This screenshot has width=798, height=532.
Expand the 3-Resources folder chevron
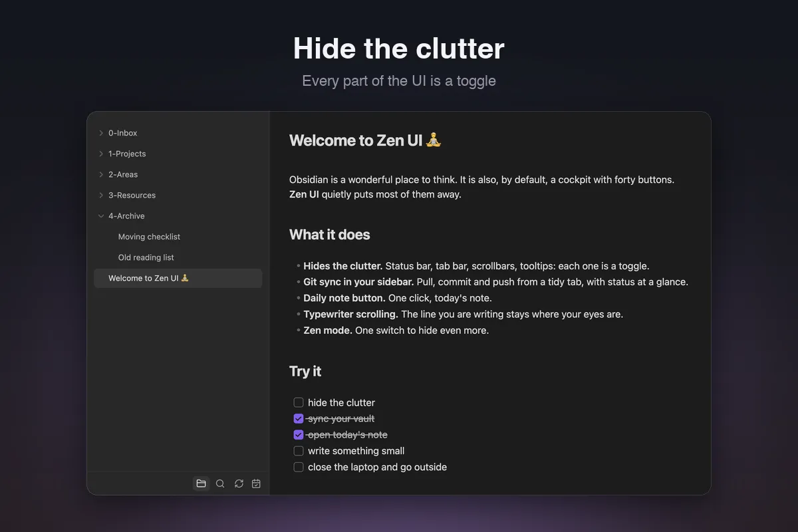pyautogui.click(x=101, y=195)
